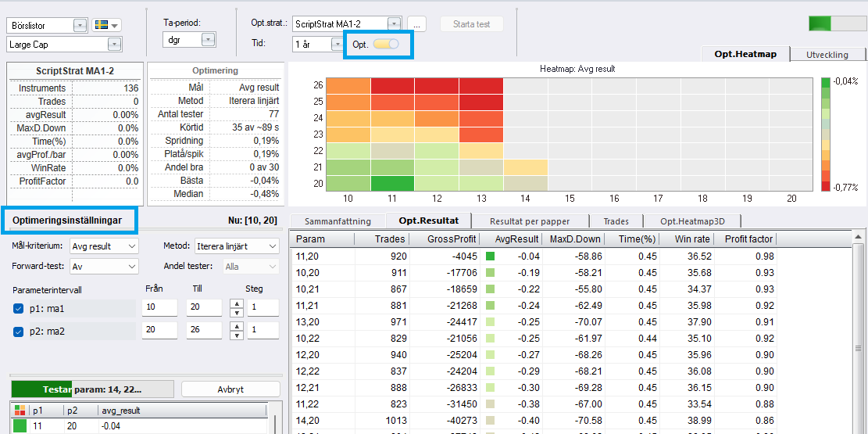Click the heatmap color scale legend
The image size is (868, 434).
(825, 135)
